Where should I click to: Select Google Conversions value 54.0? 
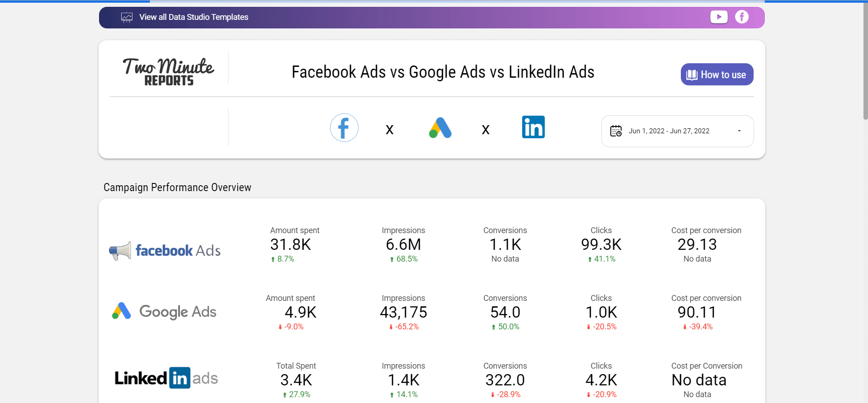505,312
